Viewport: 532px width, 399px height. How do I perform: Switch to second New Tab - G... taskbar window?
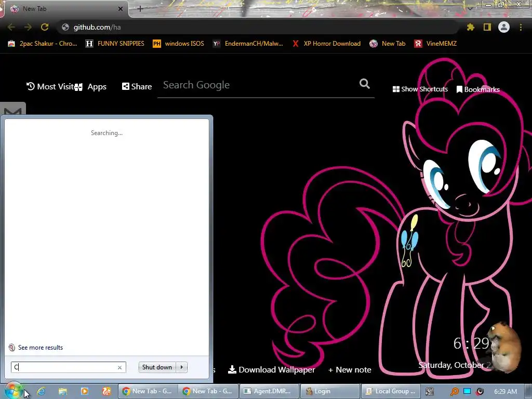(208, 391)
